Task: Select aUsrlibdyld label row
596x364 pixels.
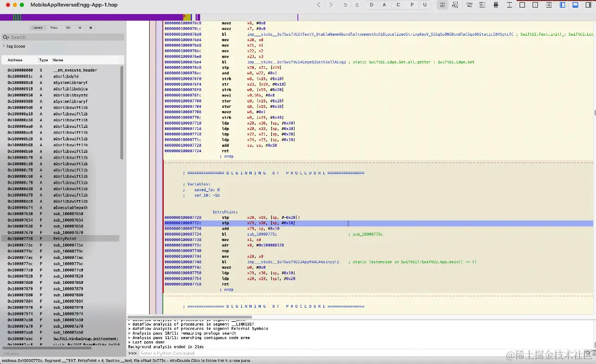Action: point(61,76)
